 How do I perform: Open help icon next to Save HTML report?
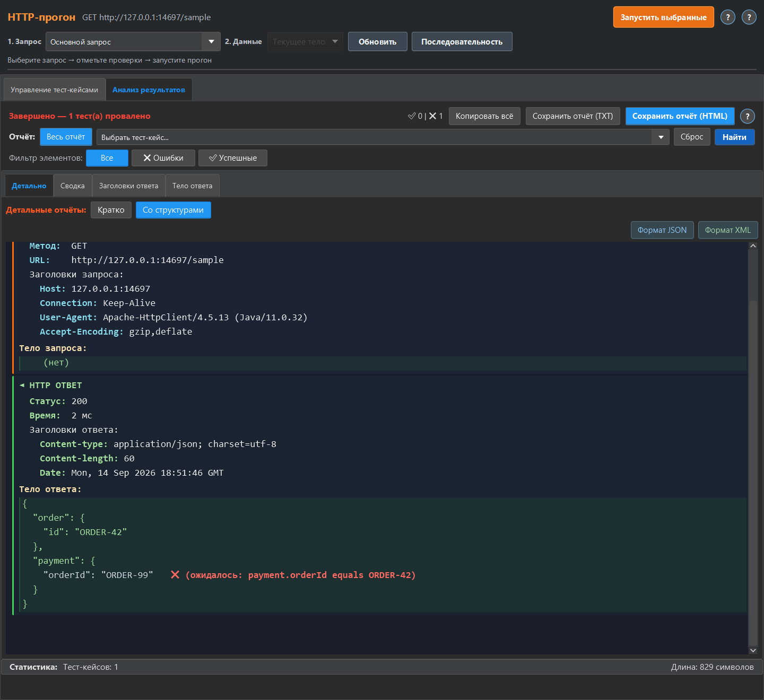pyautogui.click(x=748, y=116)
